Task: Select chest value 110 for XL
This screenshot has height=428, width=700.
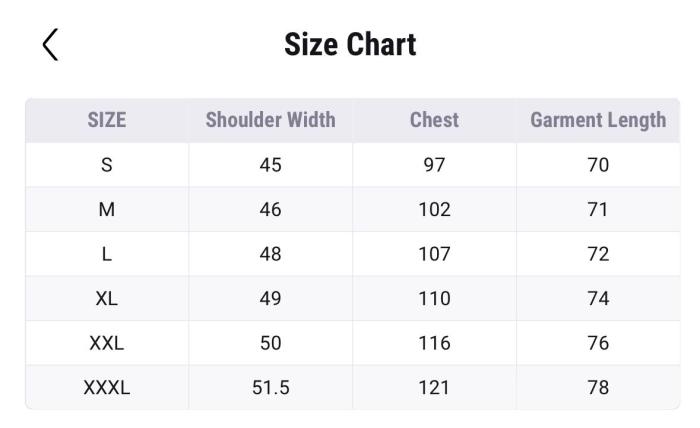Action: coord(434,298)
